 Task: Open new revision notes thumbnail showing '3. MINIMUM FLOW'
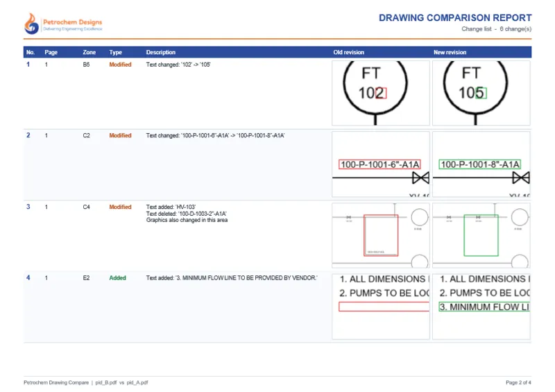[x=481, y=307]
